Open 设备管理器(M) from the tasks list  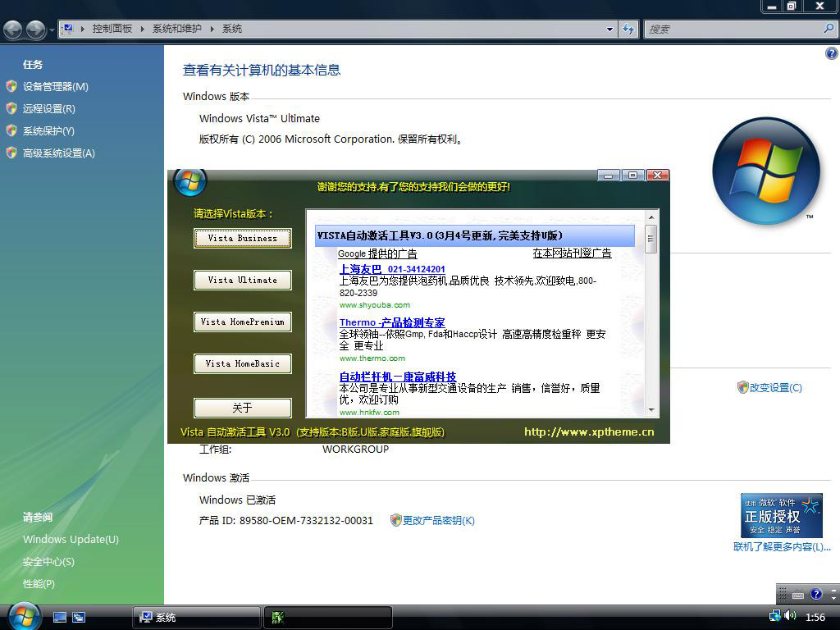(x=55, y=86)
